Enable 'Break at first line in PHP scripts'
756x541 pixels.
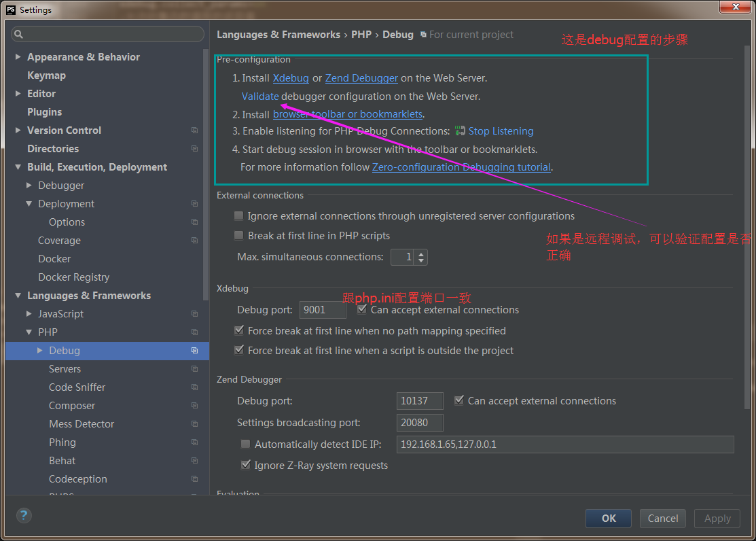238,235
